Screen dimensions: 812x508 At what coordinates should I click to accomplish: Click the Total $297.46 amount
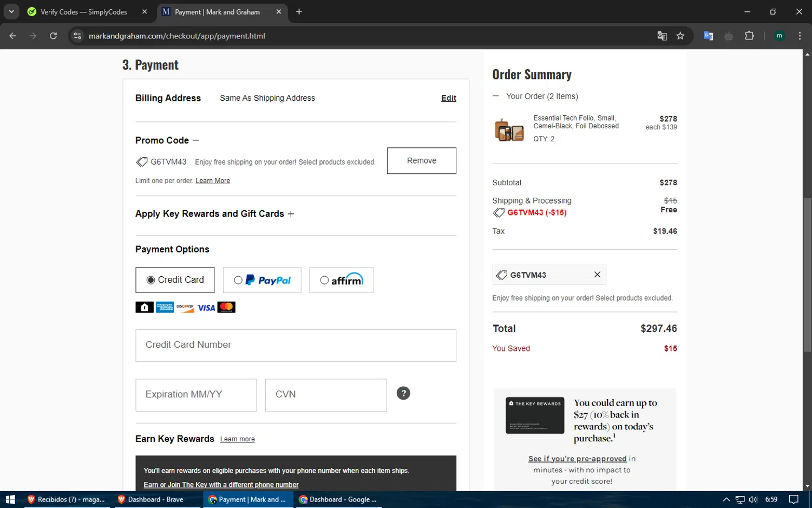tap(658, 329)
